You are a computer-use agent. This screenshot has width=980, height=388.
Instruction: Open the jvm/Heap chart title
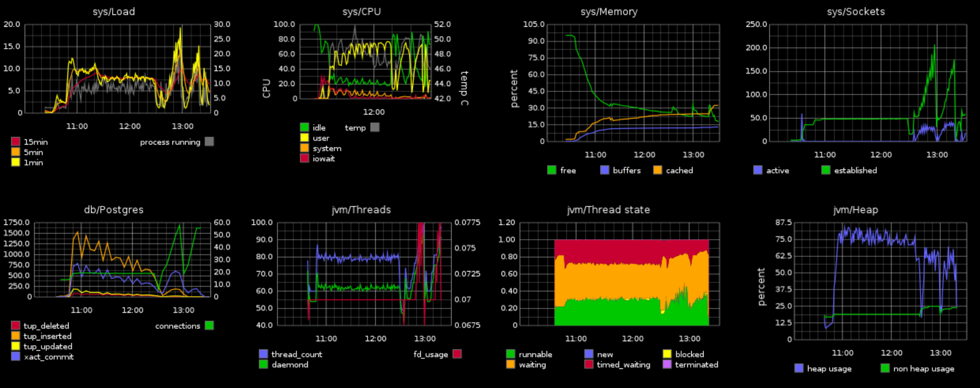click(x=856, y=210)
